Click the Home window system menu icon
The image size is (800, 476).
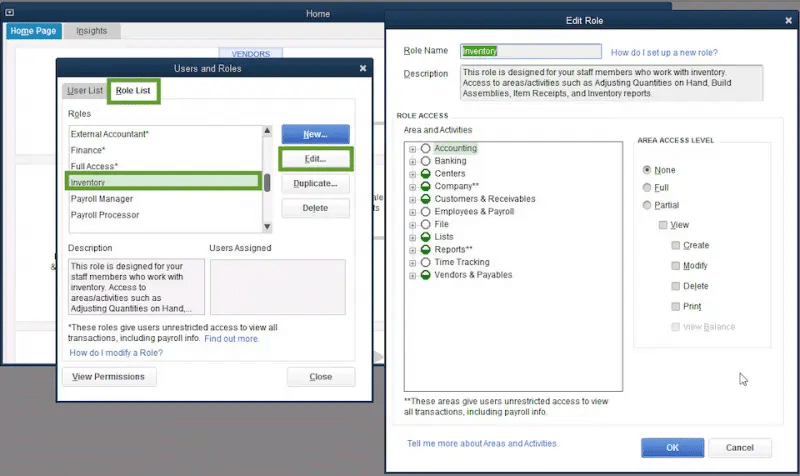click(9, 12)
